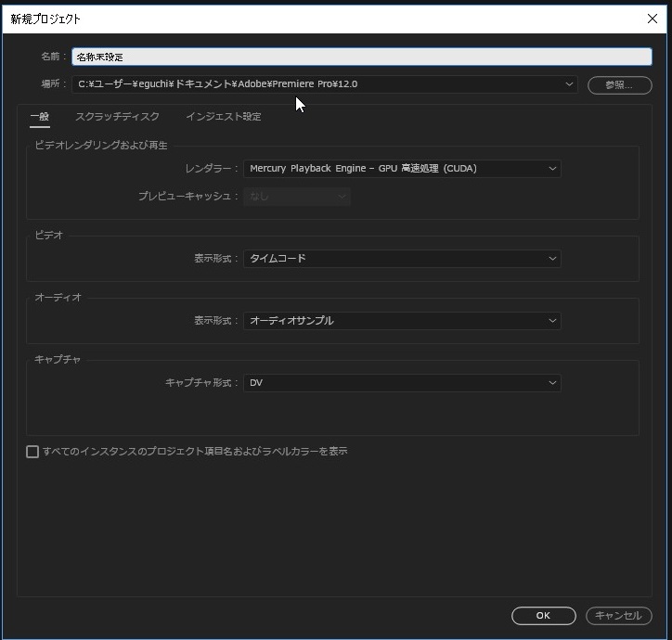
Task: Switch to the 一般 tab
Action: click(x=39, y=117)
